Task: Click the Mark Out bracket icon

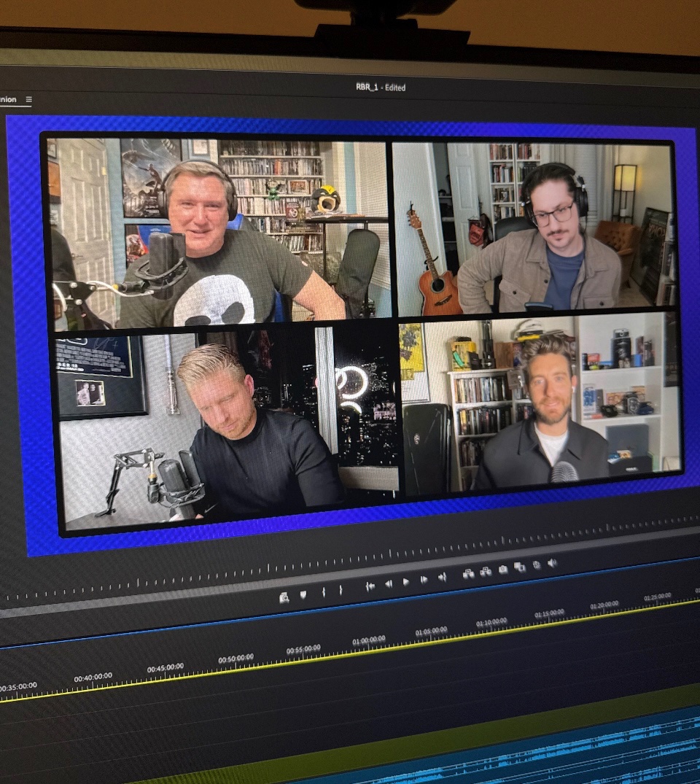Action: coord(341,591)
